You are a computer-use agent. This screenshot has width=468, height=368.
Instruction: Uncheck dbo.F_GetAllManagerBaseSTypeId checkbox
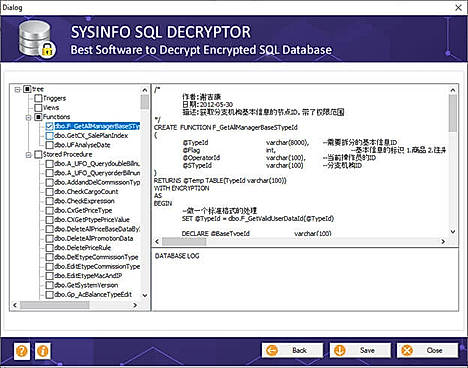(x=49, y=126)
